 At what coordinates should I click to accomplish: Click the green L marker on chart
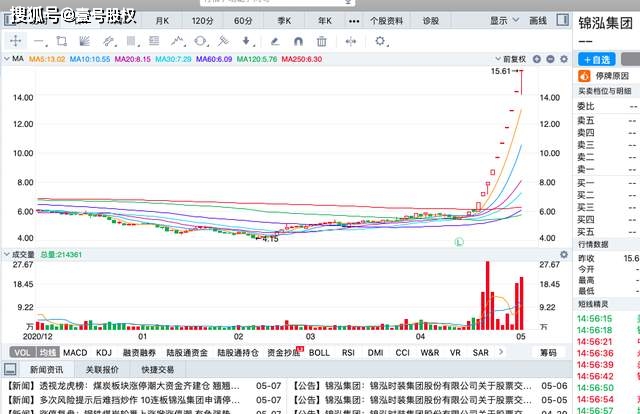459,242
